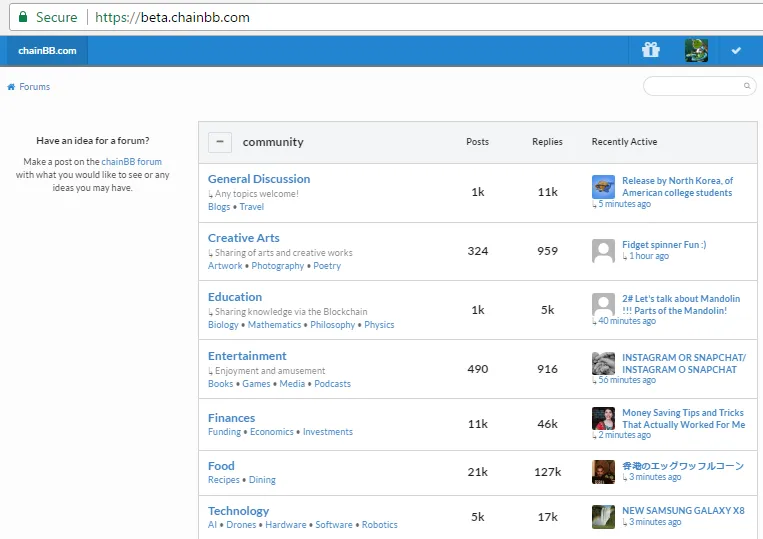Open the Podcasts subforum link
This screenshot has width=763, height=539.
pos(332,383)
